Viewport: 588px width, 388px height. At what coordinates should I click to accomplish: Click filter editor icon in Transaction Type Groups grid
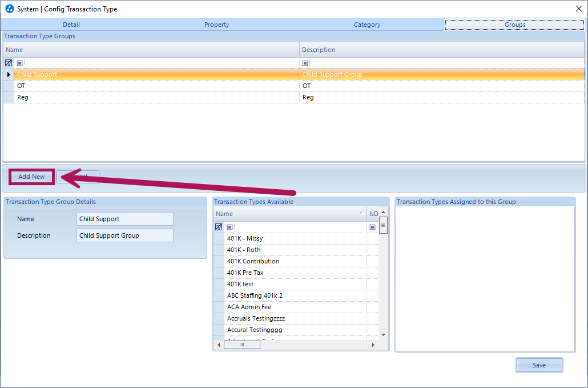tap(9, 63)
